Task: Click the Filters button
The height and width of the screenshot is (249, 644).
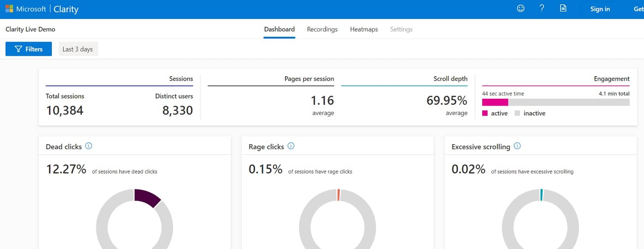Action: click(28, 49)
